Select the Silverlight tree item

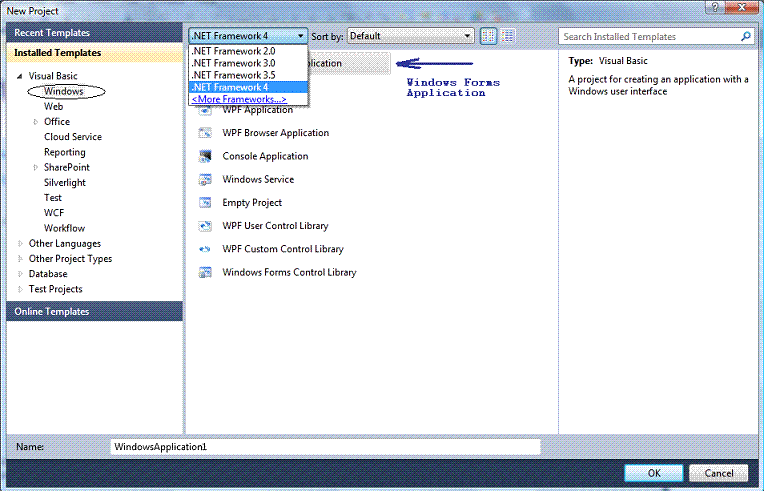[65, 183]
